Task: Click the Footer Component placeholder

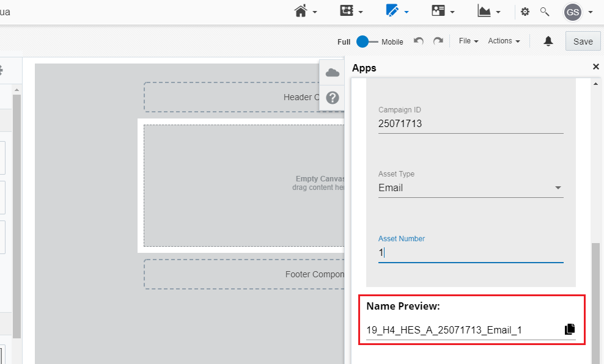Action: (x=244, y=274)
